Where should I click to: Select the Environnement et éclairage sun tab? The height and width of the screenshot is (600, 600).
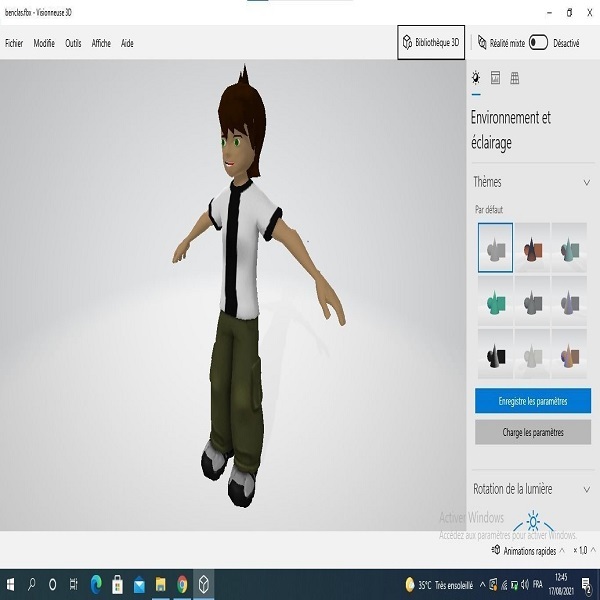point(476,78)
